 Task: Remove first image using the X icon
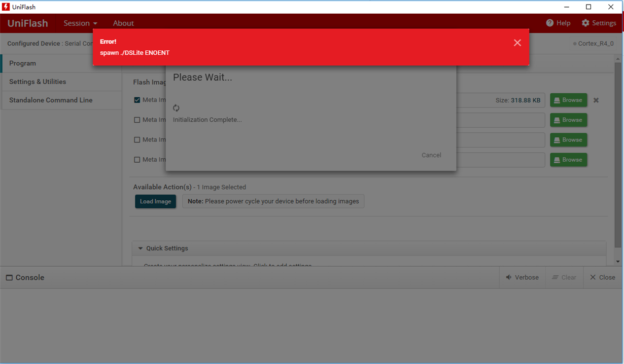click(x=596, y=100)
